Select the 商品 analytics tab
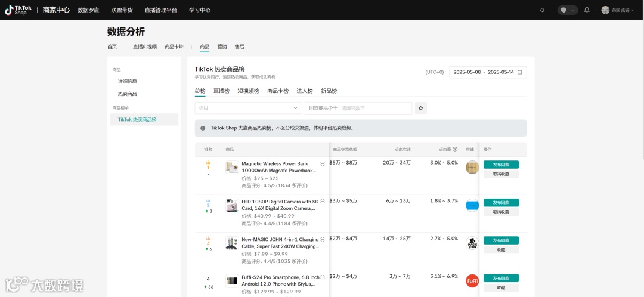The image size is (644, 297). [205, 47]
